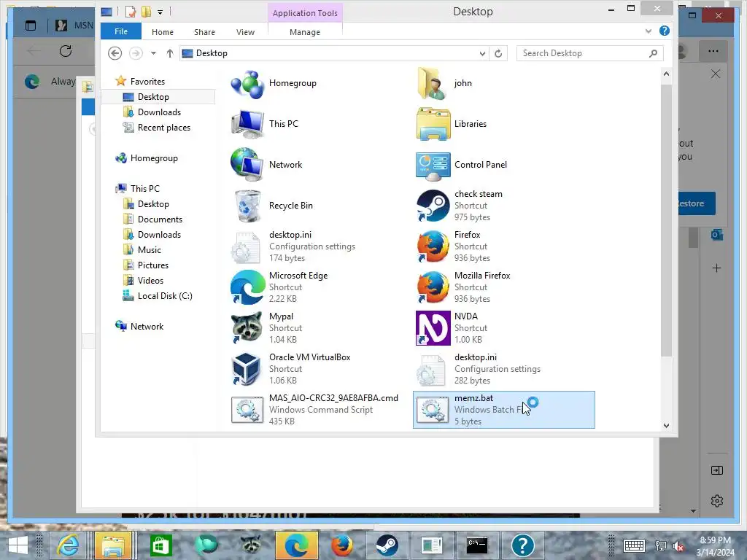Open the Manage ribbon tab

305,32
